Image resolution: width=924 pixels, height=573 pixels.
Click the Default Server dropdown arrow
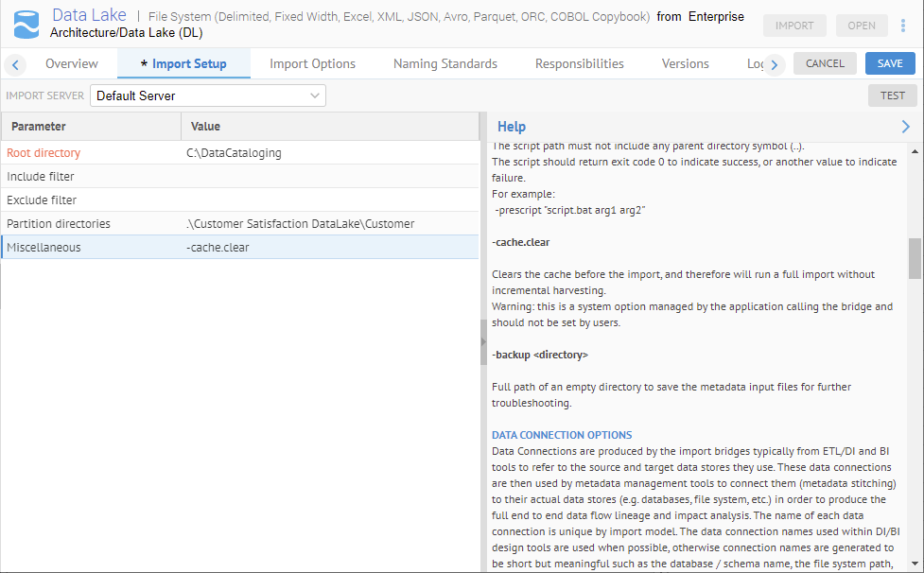(x=314, y=95)
